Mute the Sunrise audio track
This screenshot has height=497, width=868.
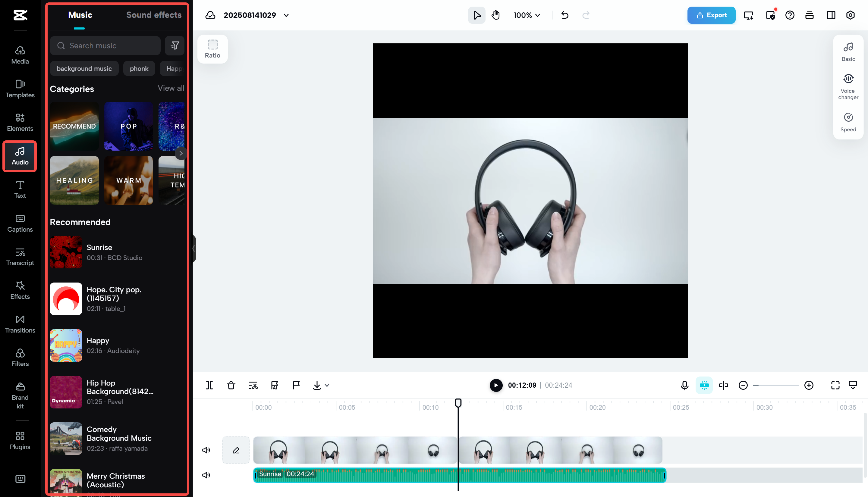206,475
